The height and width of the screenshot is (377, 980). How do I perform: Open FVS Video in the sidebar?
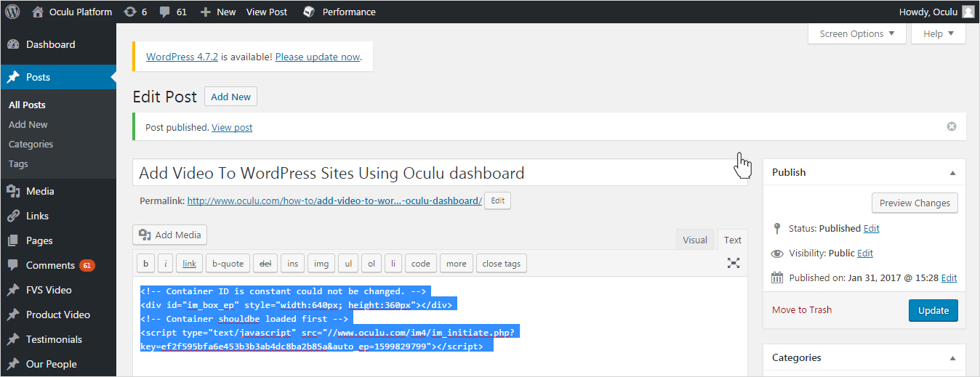tap(58, 290)
